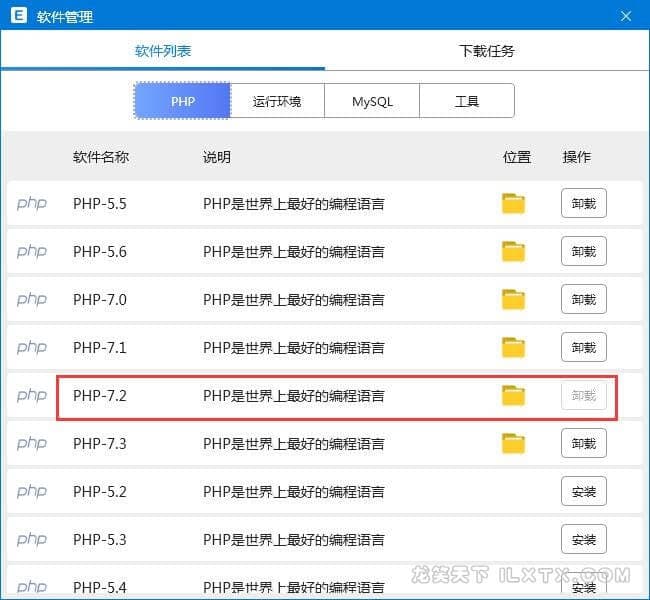Viewport: 650px width, 600px height.
Task: Click the 软件名称 column header
Action: click(101, 157)
